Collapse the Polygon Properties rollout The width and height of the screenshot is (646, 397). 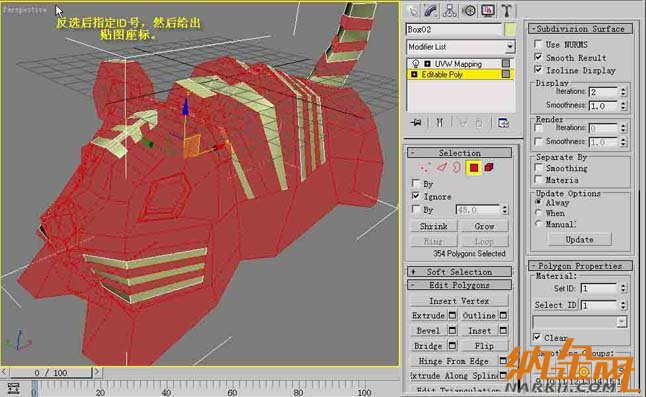580,266
